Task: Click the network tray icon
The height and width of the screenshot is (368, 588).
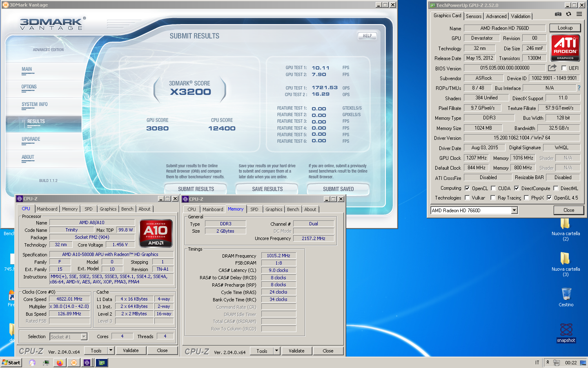Action: [x=556, y=362]
